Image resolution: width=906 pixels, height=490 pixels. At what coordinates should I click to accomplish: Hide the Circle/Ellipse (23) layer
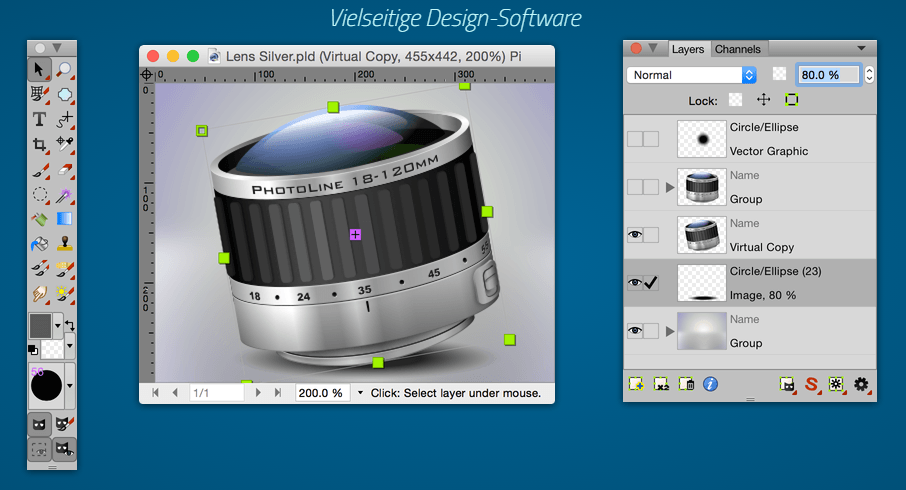(x=635, y=283)
